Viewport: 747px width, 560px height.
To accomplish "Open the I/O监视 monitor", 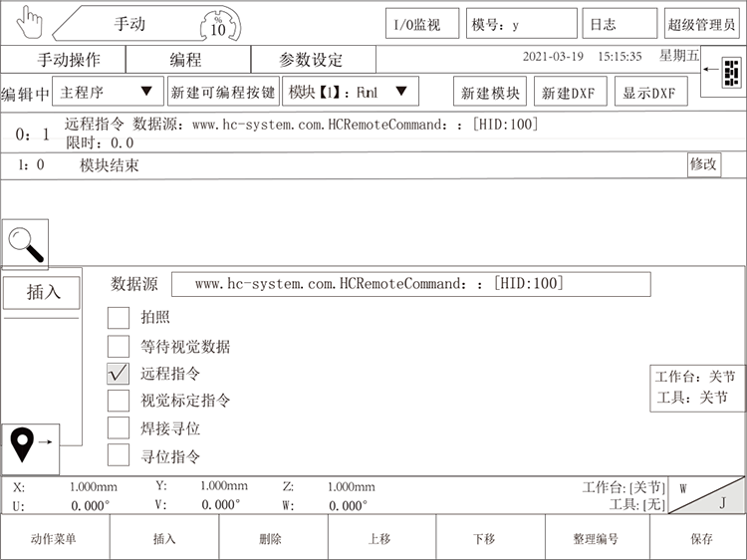I will pyautogui.click(x=420, y=25).
